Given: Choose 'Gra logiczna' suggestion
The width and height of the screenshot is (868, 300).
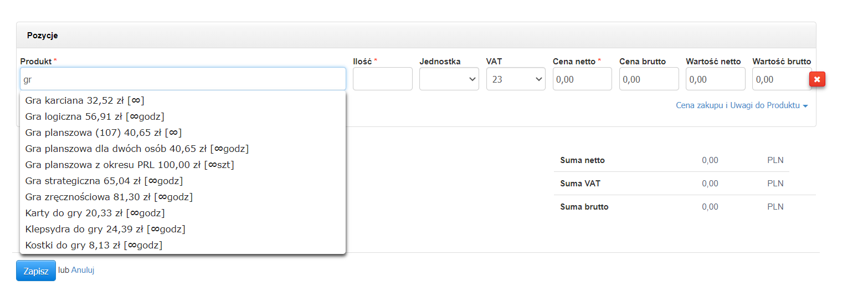Looking at the screenshot, I should point(95,116).
